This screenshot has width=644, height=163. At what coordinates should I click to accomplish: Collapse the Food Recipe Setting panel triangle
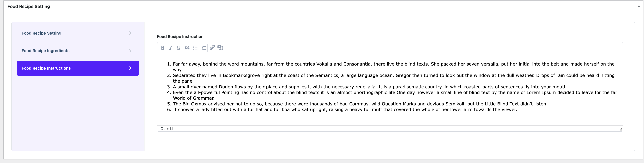click(639, 7)
